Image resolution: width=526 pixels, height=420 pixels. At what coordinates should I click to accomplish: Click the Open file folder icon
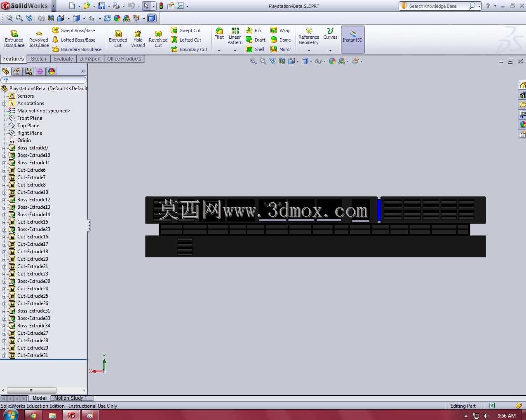tap(87, 6)
